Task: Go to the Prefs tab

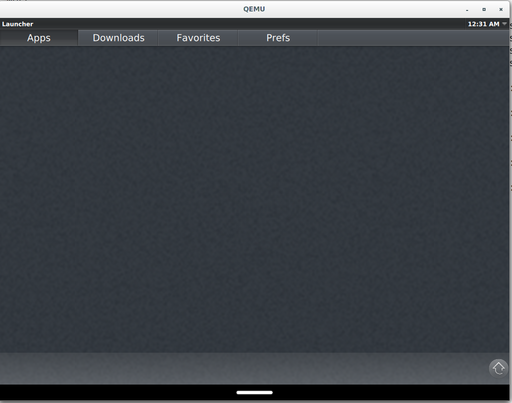Action: pos(278,38)
